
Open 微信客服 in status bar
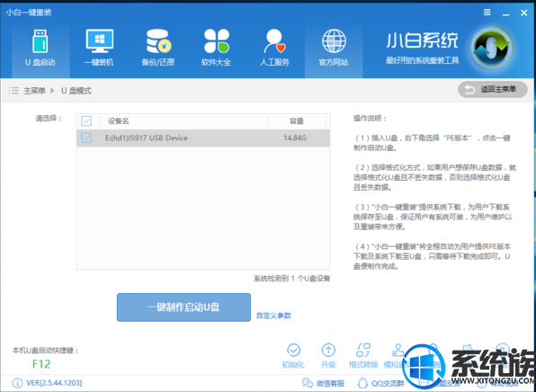tap(324, 383)
